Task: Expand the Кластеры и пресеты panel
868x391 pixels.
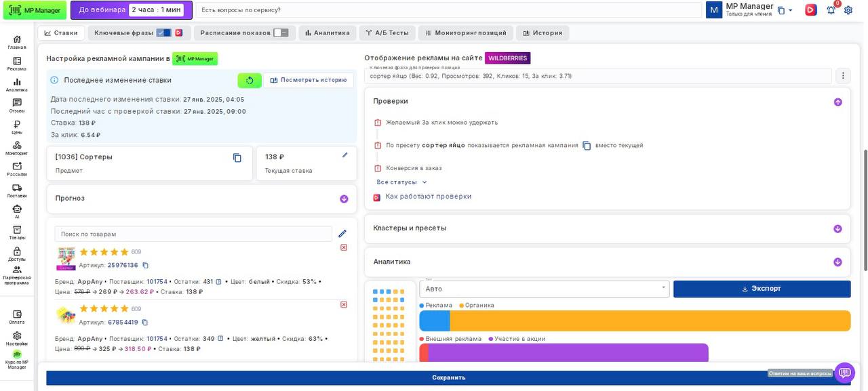Action: coord(837,228)
